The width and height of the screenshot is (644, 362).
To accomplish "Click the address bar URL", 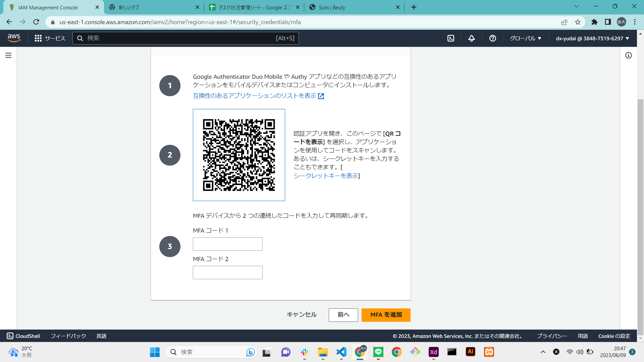I will coord(180,22).
